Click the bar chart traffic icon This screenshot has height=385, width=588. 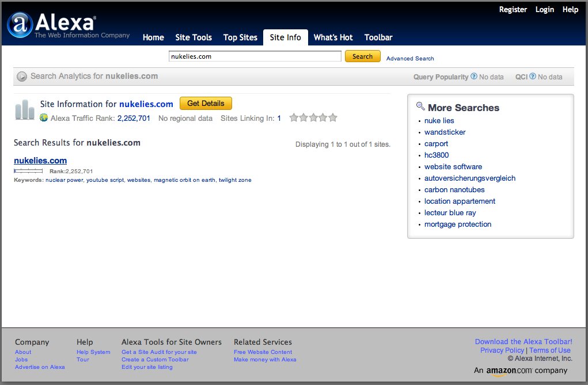point(25,109)
